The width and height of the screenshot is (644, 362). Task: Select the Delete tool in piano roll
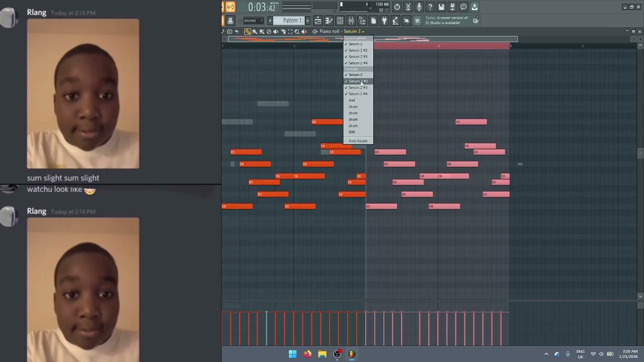click(269, 32)
